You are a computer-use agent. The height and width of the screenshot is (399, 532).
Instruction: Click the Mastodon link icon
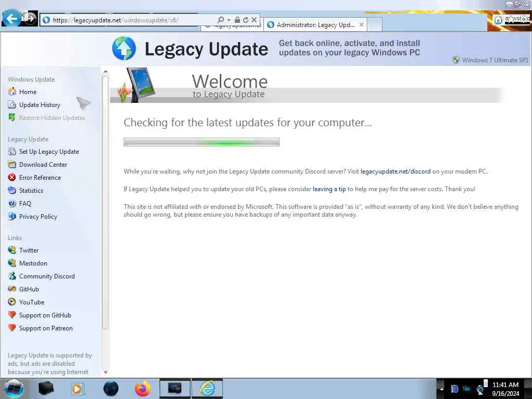coord(12,263)
